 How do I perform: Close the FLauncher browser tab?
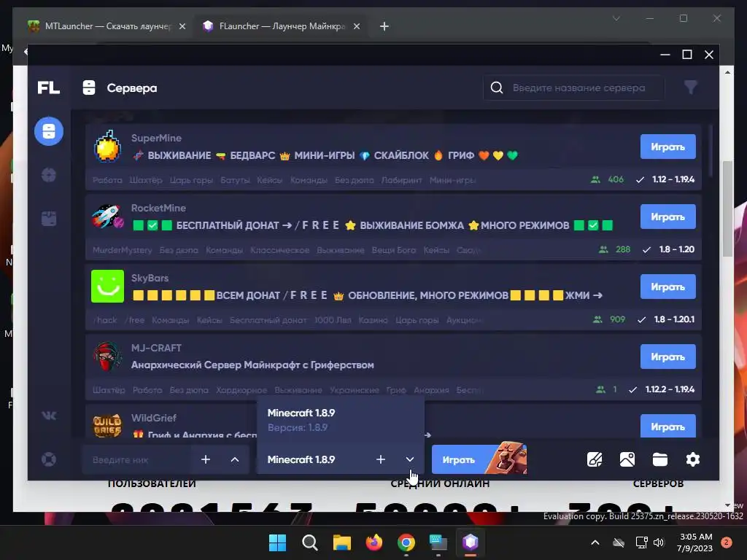click(356, 26)
